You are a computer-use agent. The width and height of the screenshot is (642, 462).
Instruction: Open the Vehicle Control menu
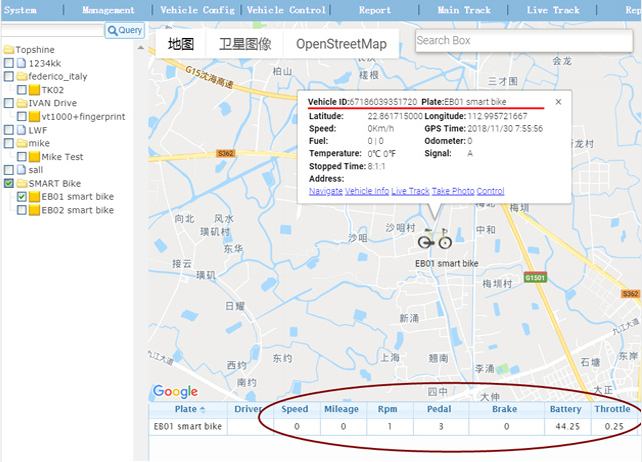coord(286,10)
